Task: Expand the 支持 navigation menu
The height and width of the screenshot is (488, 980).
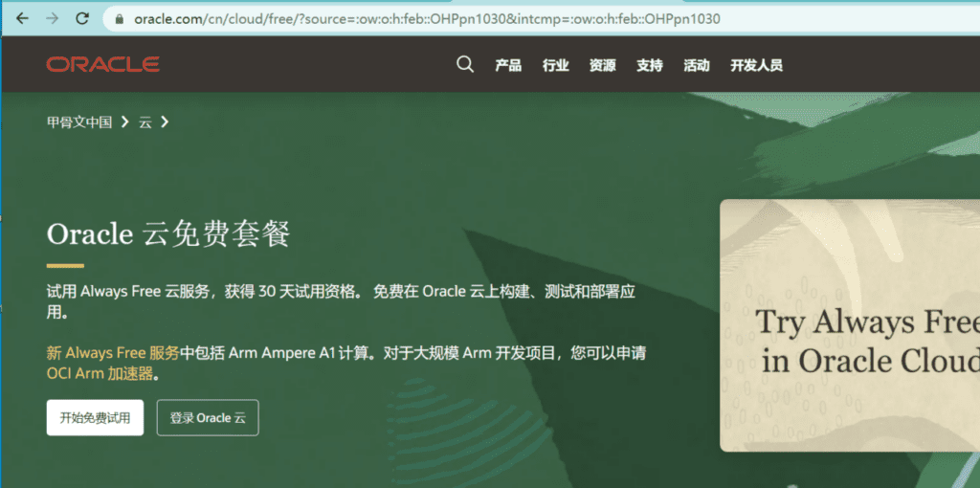Action: pyautogui.click(x=649, y=65)
